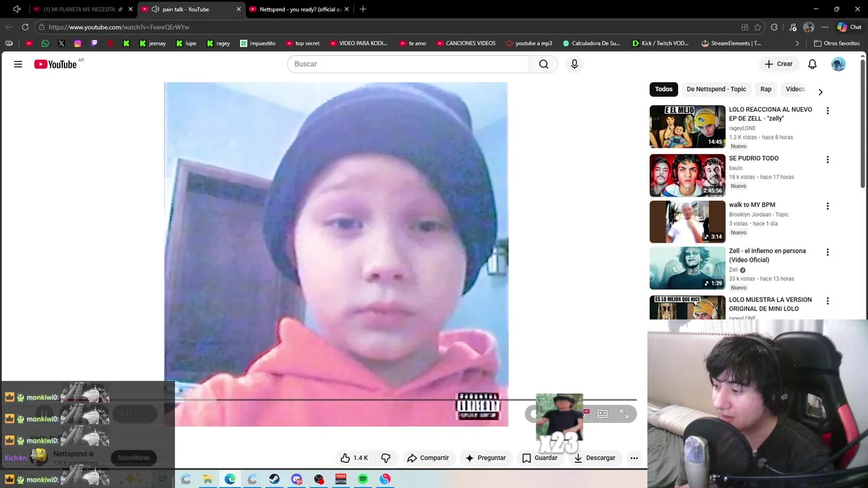Image resolution: width=868 pixels, height=488 pixels.
Task: Focus the Buscar search field
Action: pyautogui.click(x=408, y=64)
